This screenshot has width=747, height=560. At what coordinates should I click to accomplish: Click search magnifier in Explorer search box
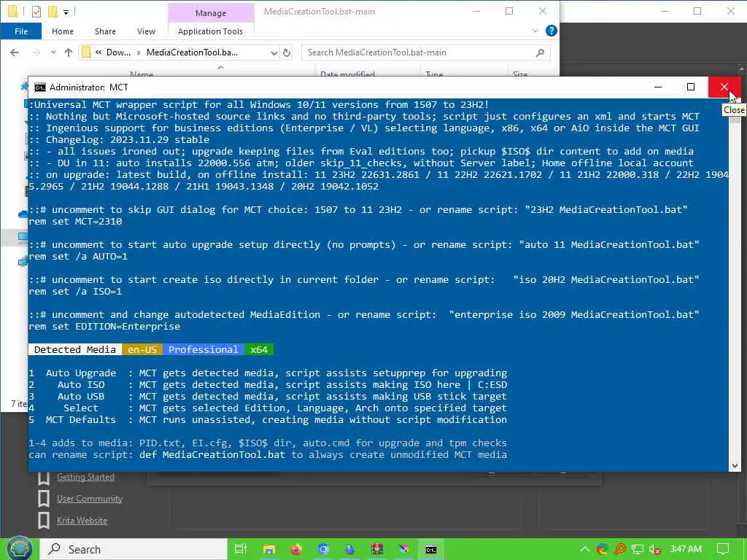click(540, 52)
